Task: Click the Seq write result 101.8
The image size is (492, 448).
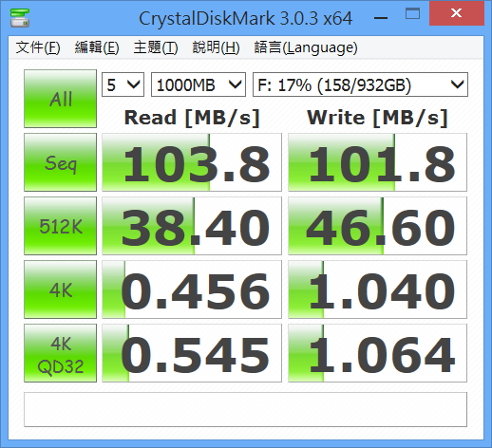Action: pyautogui.click(x=377, y=162)
